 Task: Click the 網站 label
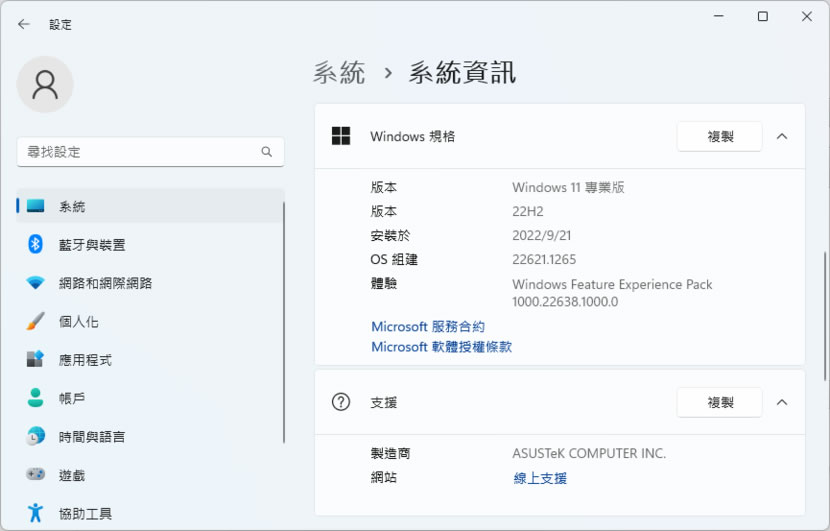coord(384,477)
